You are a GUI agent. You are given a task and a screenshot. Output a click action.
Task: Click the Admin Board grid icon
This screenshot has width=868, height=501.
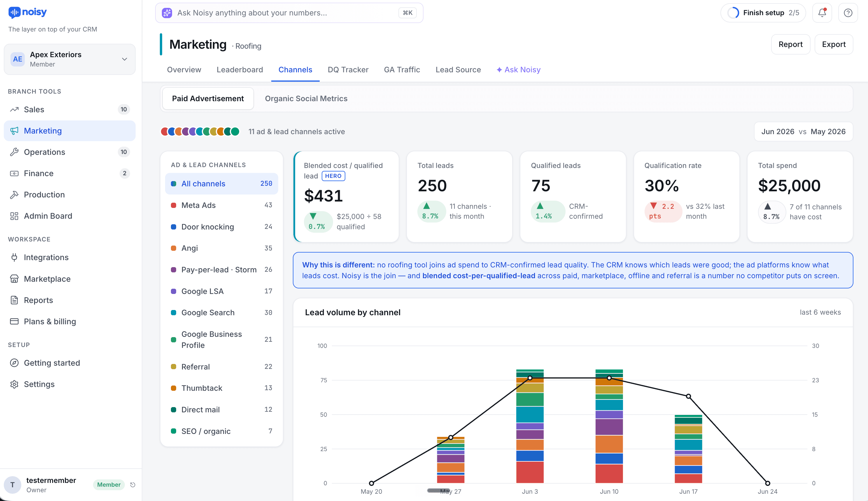14,216
